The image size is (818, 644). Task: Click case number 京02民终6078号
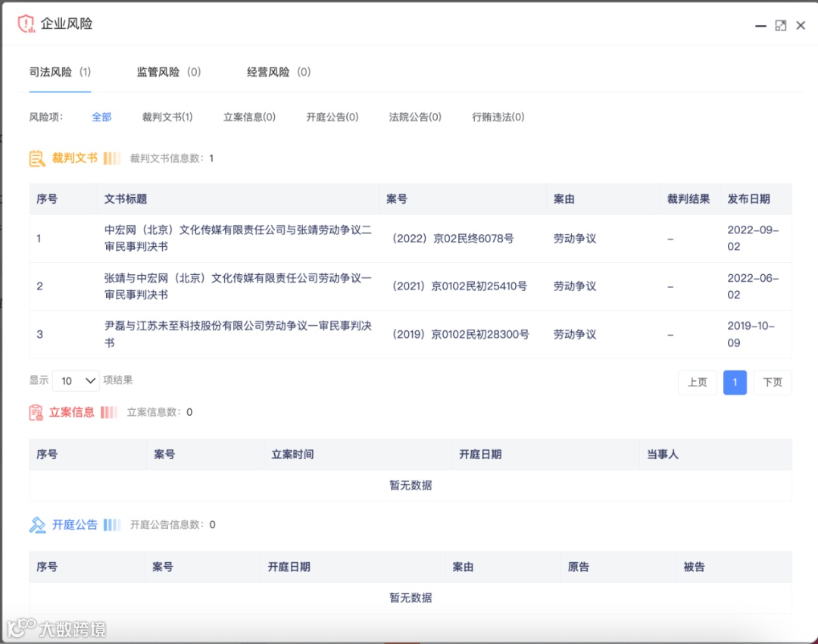point(453,239)
